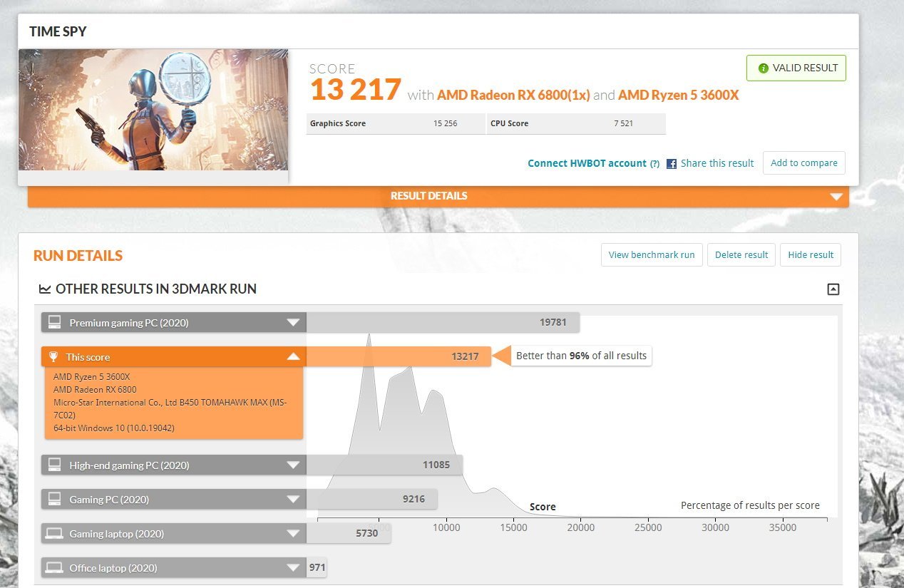Expand the Gaming PC (2020) entry
904x588 pixels.
(293, 500)
